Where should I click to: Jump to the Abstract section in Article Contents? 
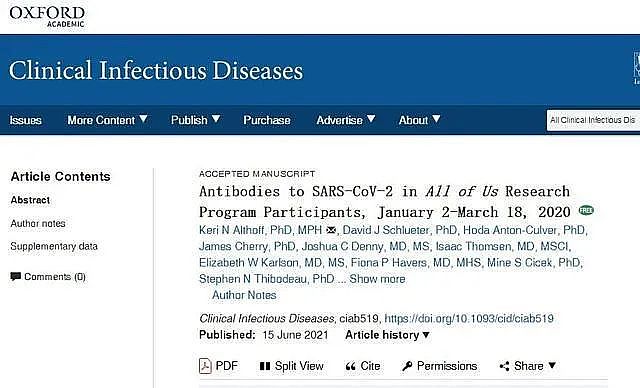point(30,200)
